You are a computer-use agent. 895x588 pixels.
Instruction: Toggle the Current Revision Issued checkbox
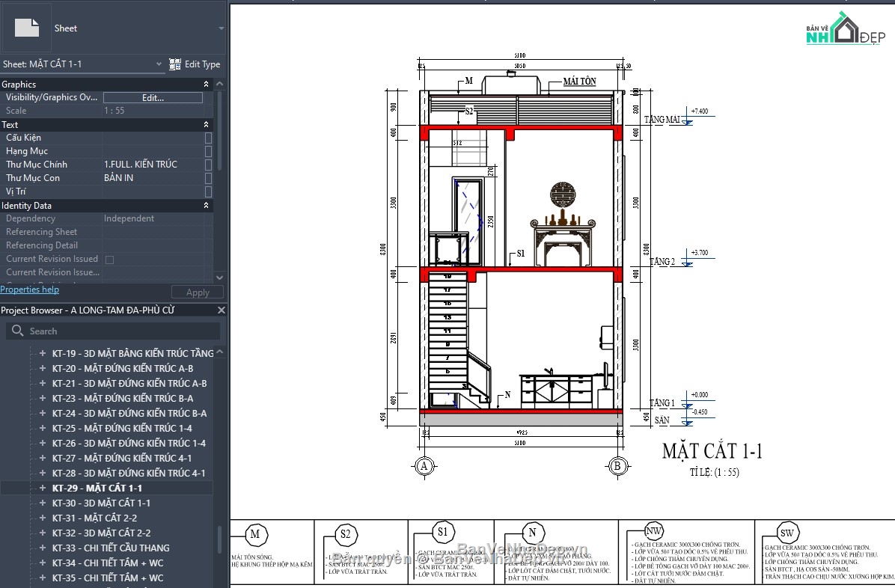pos(109,260)
